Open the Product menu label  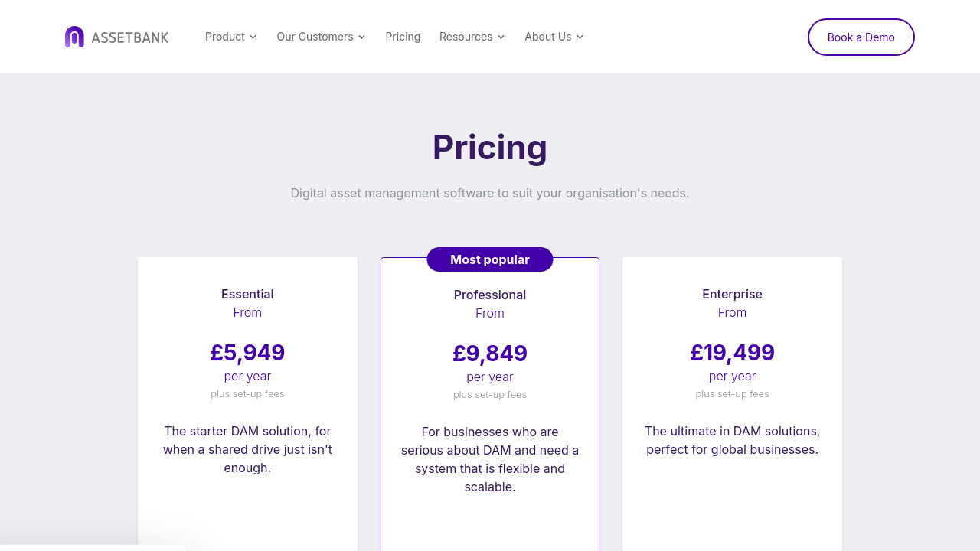pyautogui.click(x=225, y=37)
